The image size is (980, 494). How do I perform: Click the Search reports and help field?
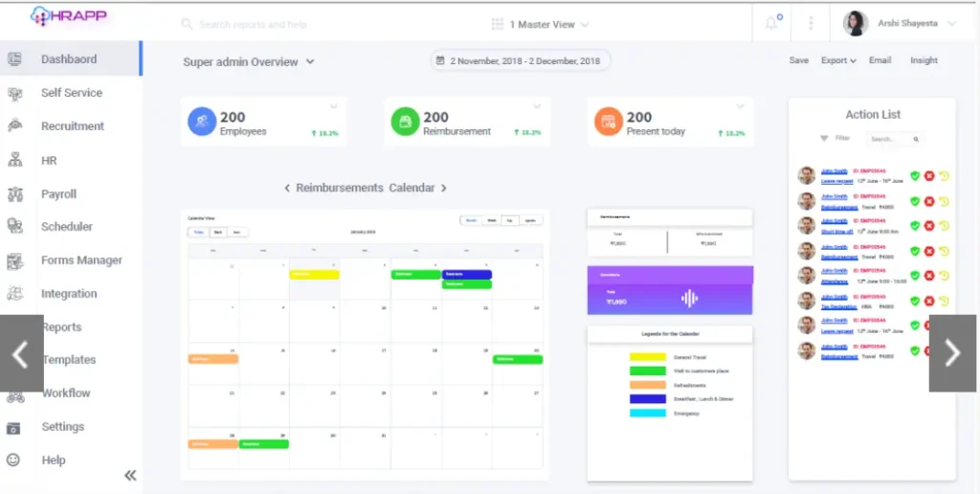tap(253, 24)
